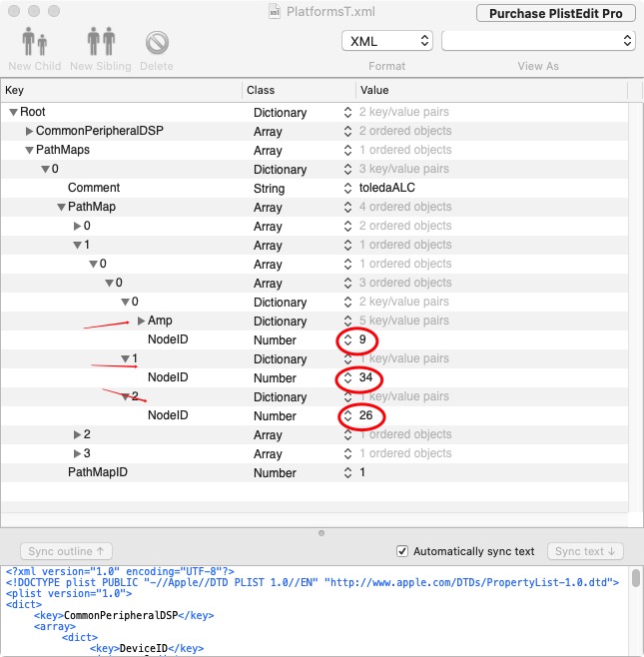Click the PlatformsT.xml document icon in title bar

pos(275,12)
